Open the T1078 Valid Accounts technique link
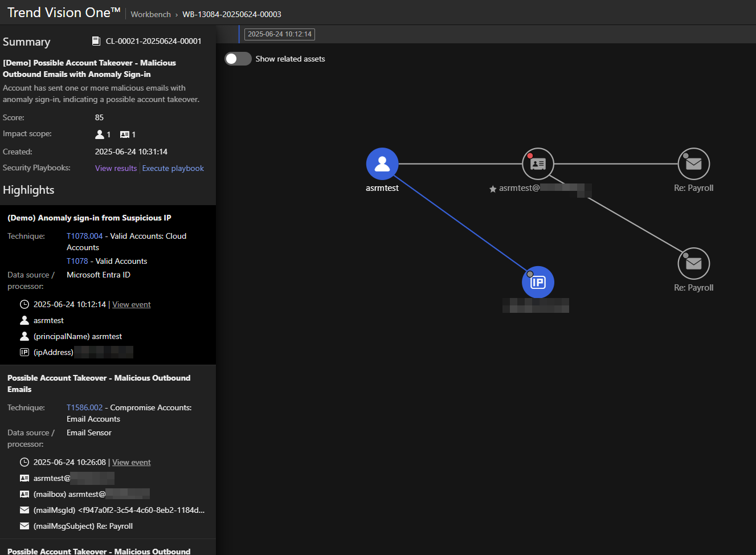Image resolution: width=756 pixels, height=555 pixels. [77, 261]
